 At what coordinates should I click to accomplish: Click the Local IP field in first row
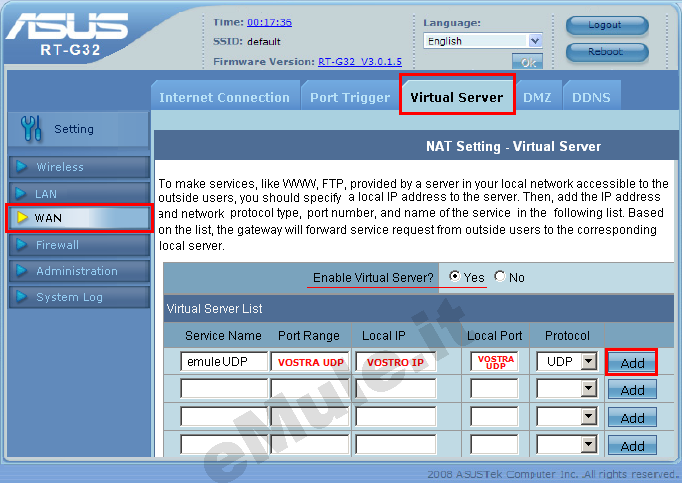tap(395, 362)
